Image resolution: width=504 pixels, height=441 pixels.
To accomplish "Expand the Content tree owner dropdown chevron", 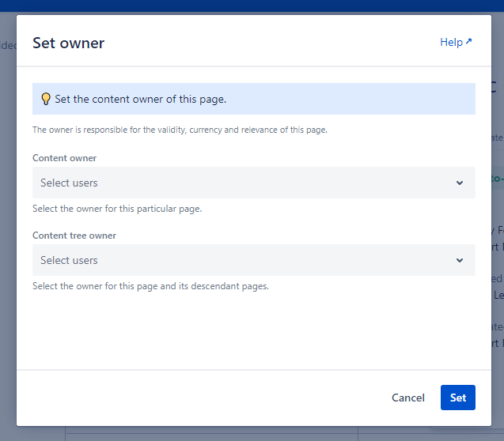I will [460, 260].
